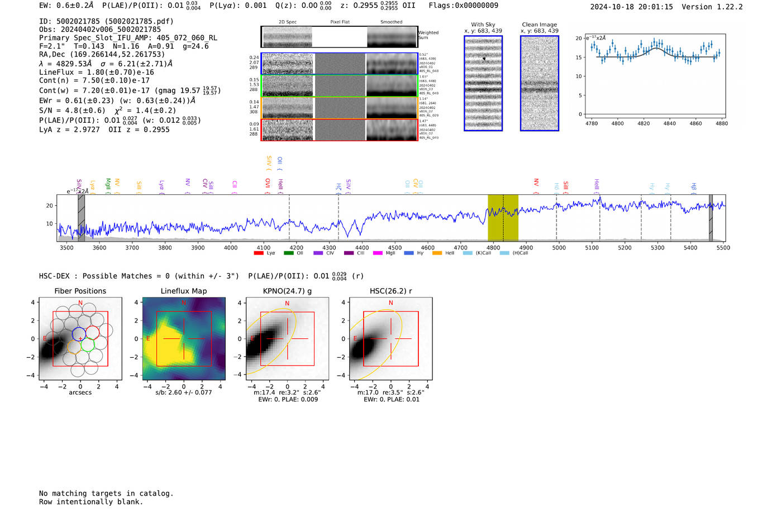Image resolution: width=782 pixels, height=532 pixels.
Task: Click the purple CIV legend swatch
Action: point(318,253)
